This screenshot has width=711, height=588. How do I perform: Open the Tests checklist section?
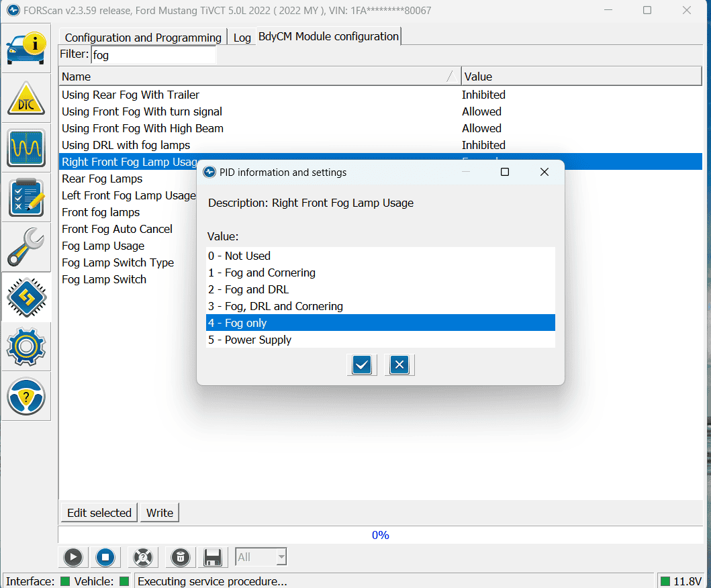tap(26, 197)
